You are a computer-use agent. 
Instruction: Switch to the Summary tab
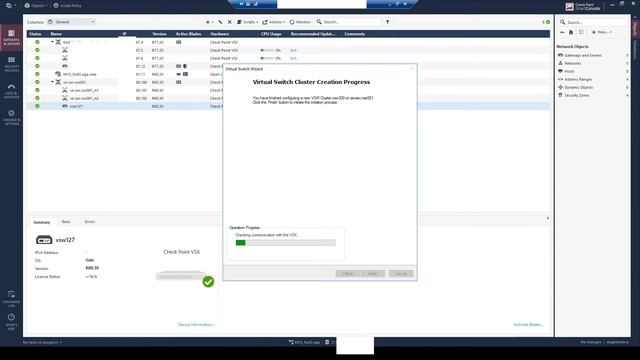[42, 222]
